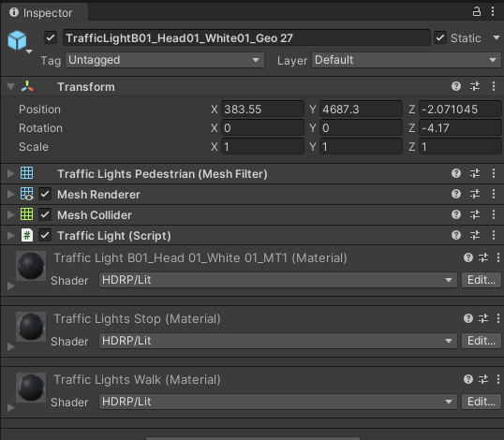The width and height of the screenshot is (504, 440).
Task: Open Traffic Light Script help reference
Action: 456,235
